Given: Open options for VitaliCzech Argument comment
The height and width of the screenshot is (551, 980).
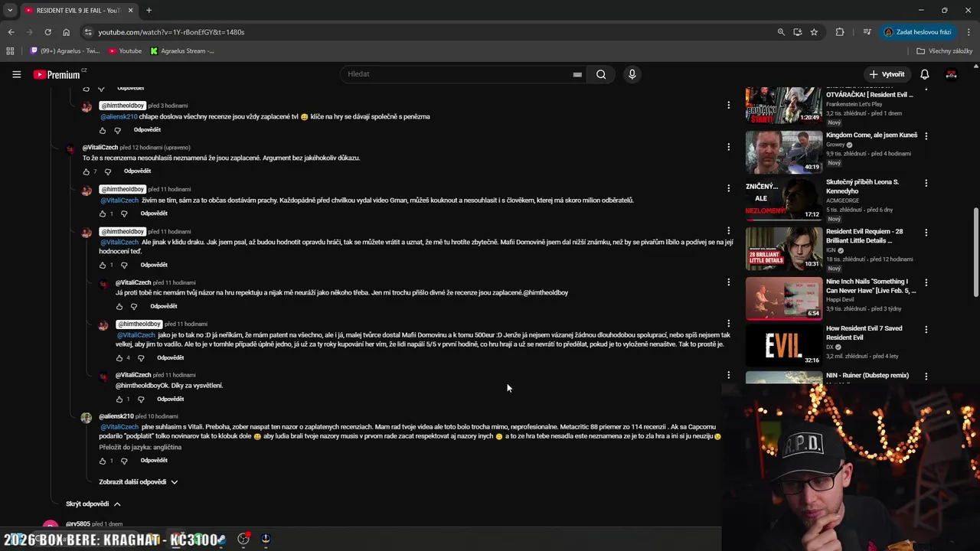Looking at the screenshot, I should tap(728, 147).
